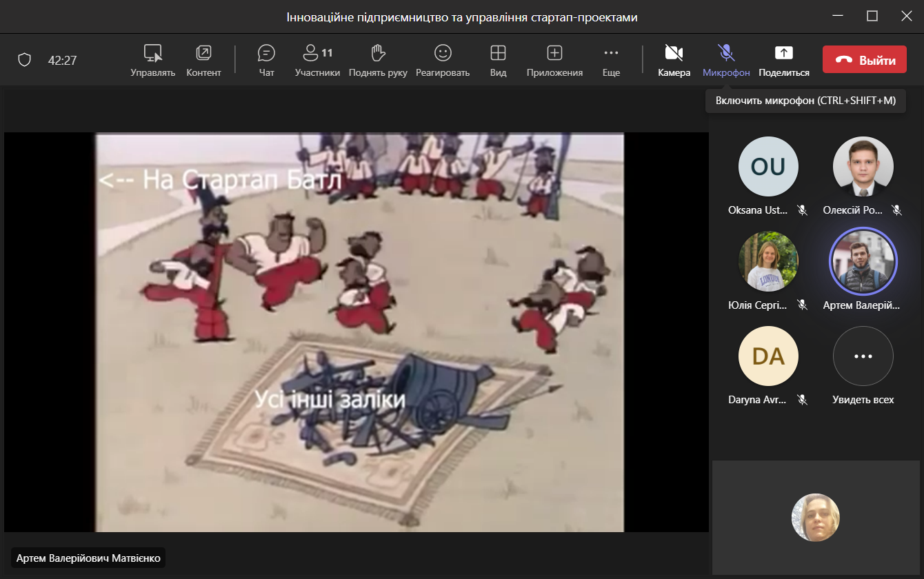Open the Чат panel
The height and width of the screenshot is (579, 924).
(266, 60)
